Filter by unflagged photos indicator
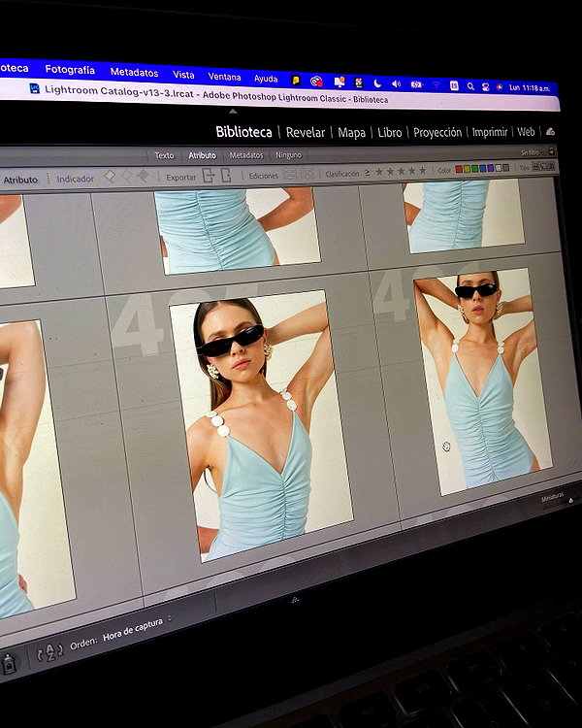The height and width of the screenshot is (728, 582). pyautogui.click(x=127, y=176)
